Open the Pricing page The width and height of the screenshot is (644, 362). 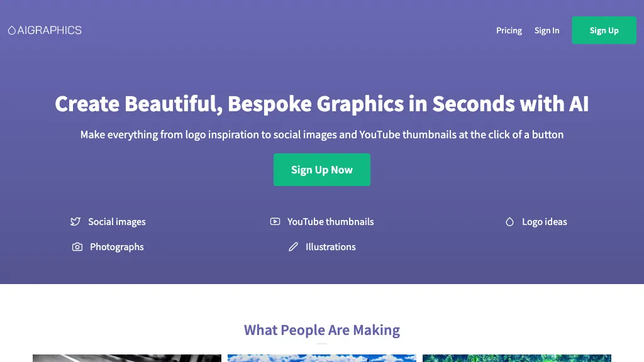(509, 30)
